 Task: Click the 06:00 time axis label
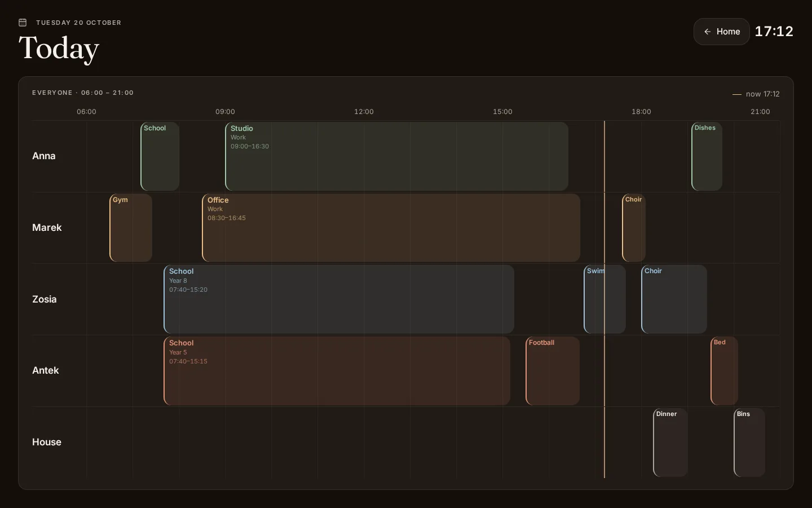click(x=86, y=112)
